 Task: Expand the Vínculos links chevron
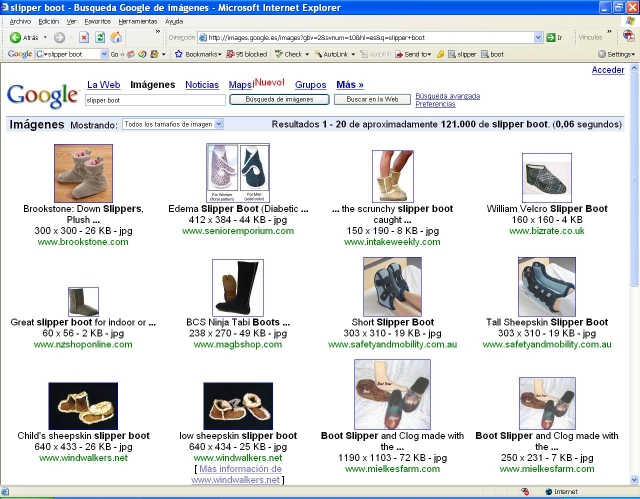(x=609, y=32)
